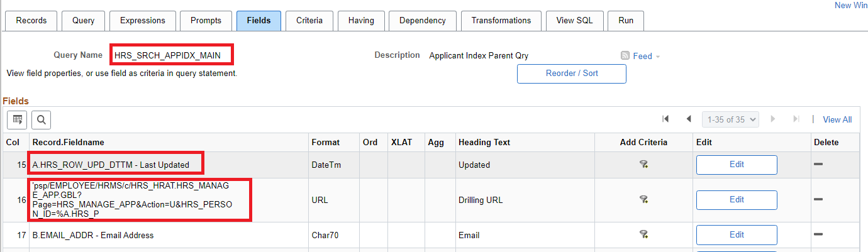Screen dimensions: 868x252
Task: Add criteria for Drilling URL field
Action: tap(643, 200)
